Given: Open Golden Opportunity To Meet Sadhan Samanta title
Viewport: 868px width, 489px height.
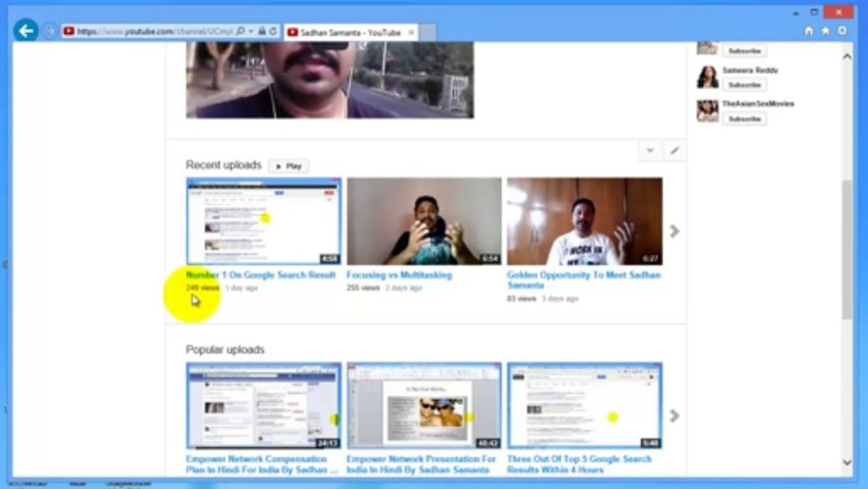Looking at the screenshot, I should point(584,280).
